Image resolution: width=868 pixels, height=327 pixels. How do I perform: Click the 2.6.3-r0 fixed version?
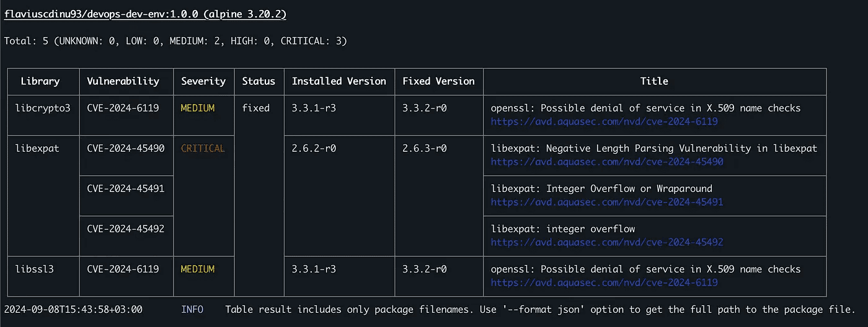tap(425, 148)
